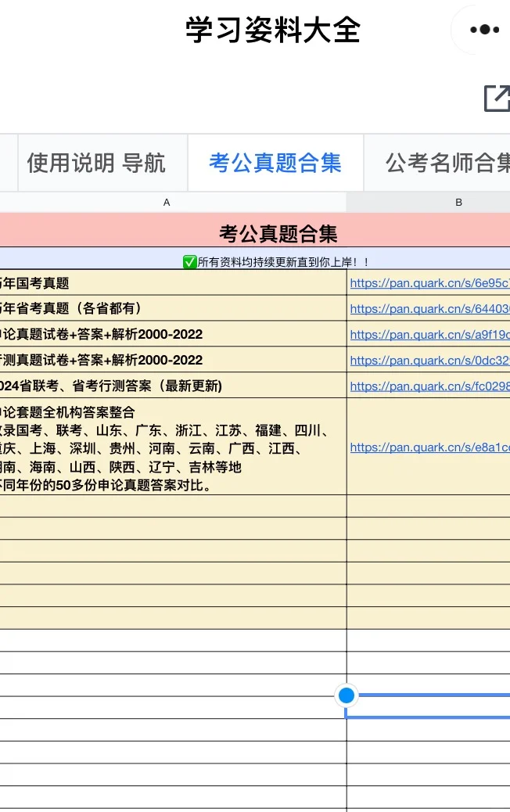This screenshot has height=812, width=510.
Task: Open the pan.quark.cn/s/6e95c link
Action: (429, 282)
